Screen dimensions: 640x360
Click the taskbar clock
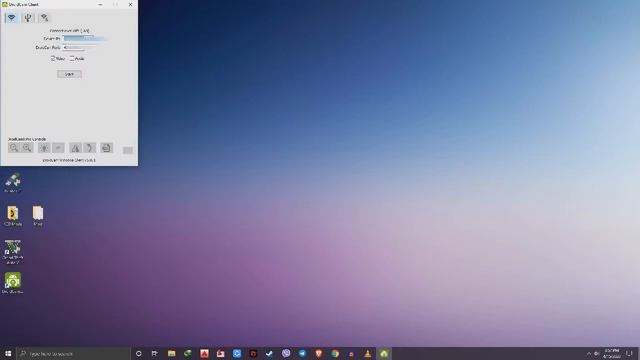click(x=611, y=353)
